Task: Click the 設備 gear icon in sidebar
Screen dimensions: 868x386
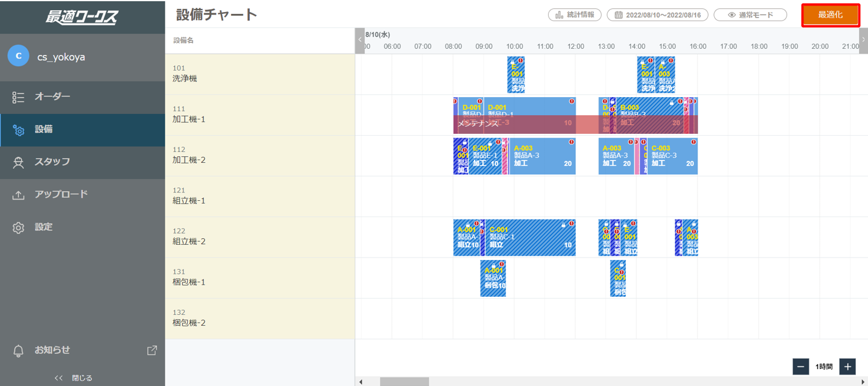Action: coord(18,130)
